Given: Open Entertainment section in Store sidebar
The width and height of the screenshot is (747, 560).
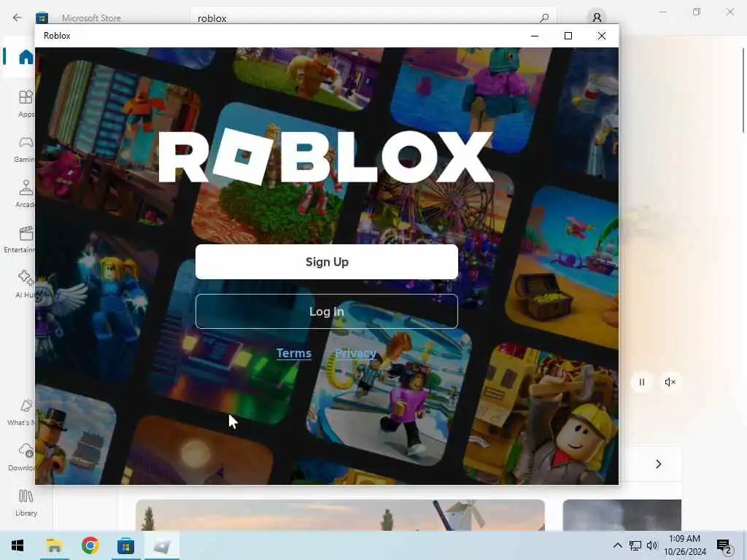Looking at the screenshot, I should pos(19,239).
